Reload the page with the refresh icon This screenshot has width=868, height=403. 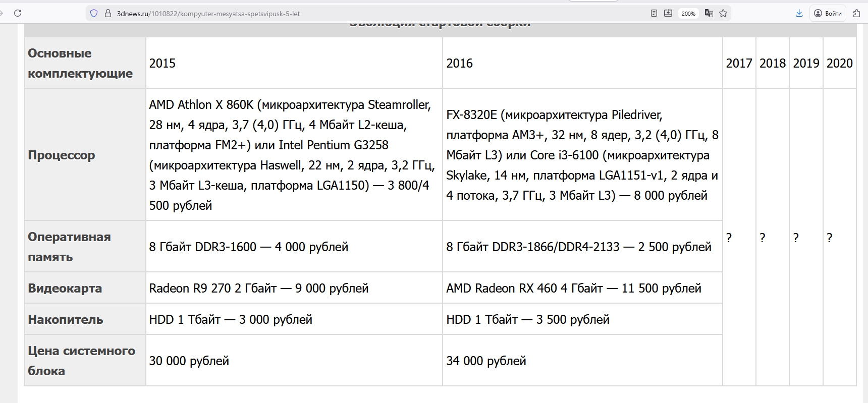click(x=18, y=13)
